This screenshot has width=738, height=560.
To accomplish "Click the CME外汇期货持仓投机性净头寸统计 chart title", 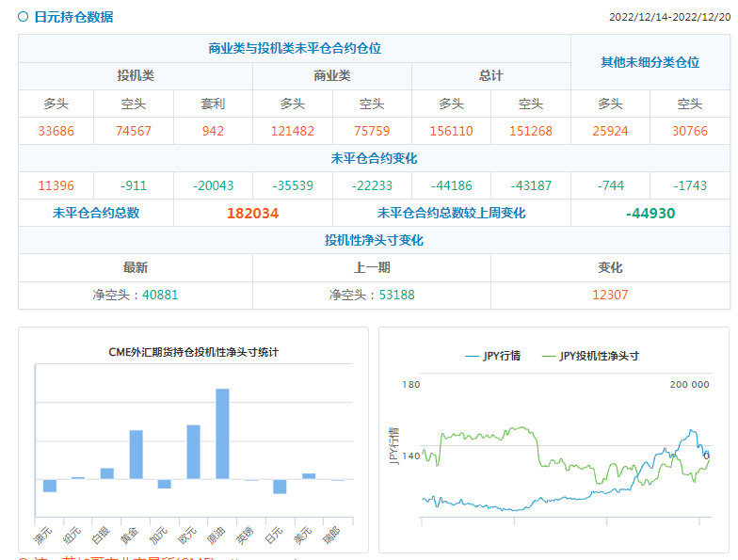I will coord(193,352).
